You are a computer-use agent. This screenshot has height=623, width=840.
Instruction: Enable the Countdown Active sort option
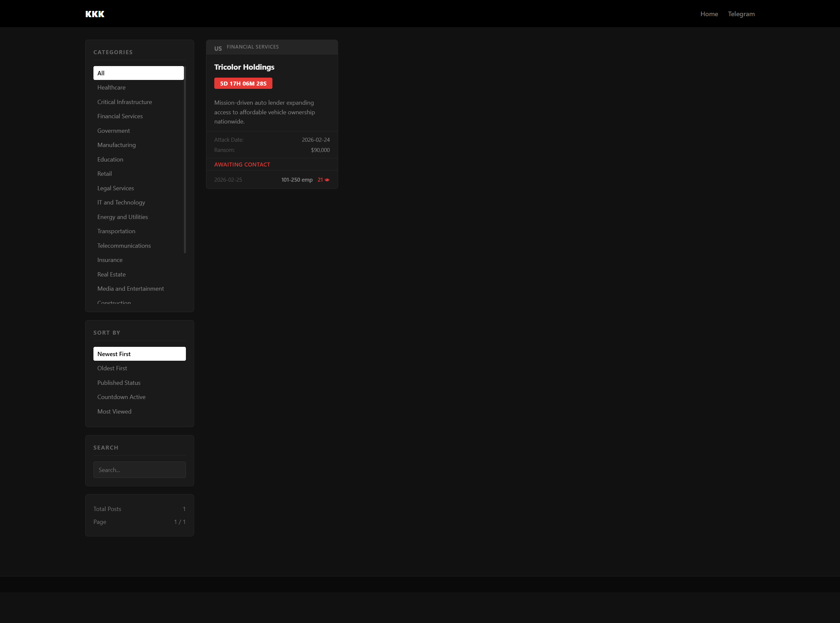(121, 397)
